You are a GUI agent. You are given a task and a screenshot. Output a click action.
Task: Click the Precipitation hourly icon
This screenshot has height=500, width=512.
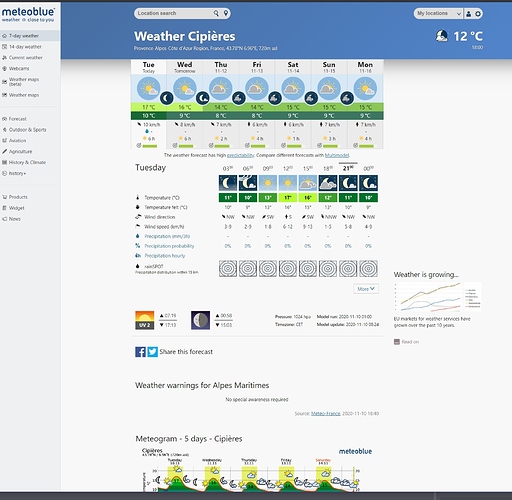138,256
